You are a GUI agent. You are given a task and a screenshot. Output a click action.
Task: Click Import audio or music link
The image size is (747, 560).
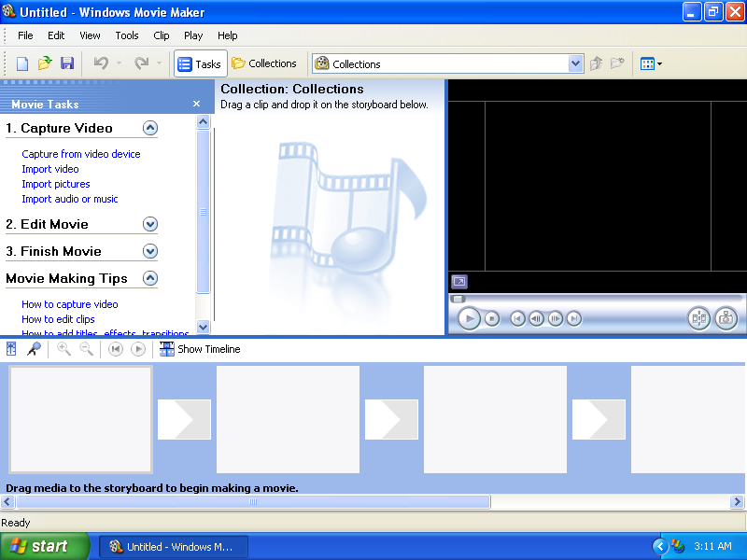pyautogui.click(x=69, y=199)
